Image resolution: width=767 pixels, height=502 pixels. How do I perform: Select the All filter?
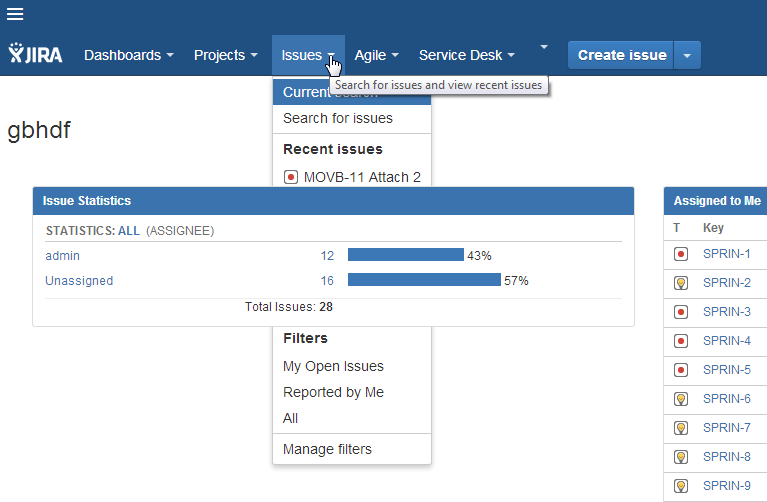pos(352,418)
